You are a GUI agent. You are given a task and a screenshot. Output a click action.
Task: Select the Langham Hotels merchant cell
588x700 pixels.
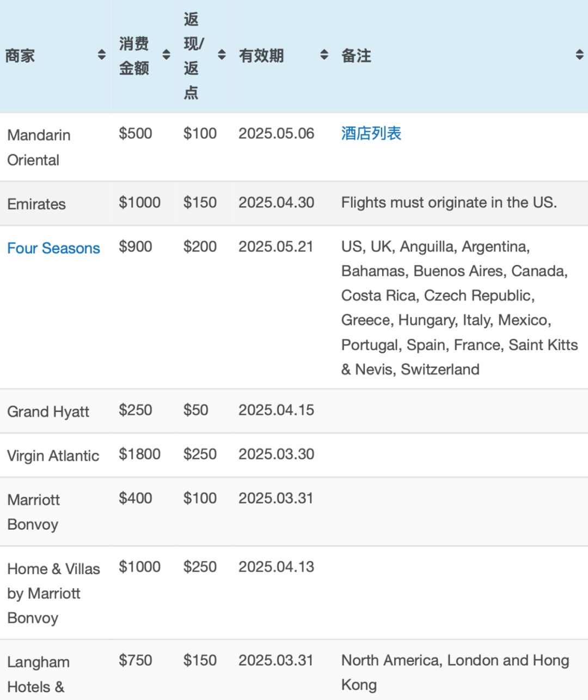click(39, 674)
